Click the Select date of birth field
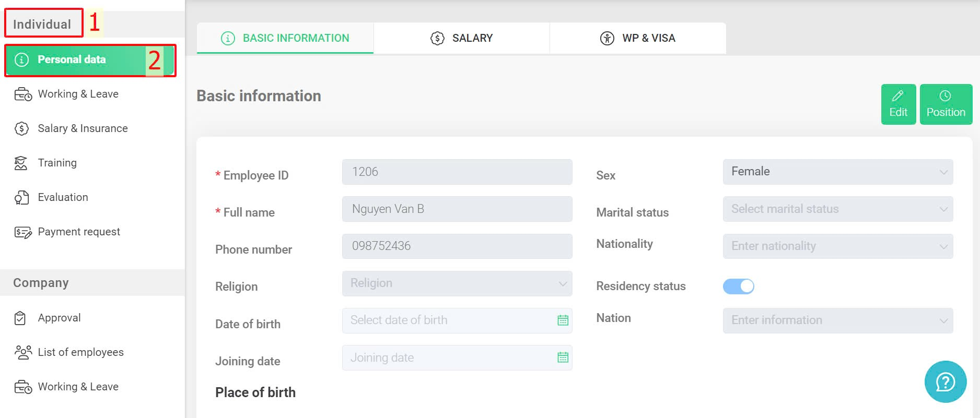980x418 pixels. point(457,320)
